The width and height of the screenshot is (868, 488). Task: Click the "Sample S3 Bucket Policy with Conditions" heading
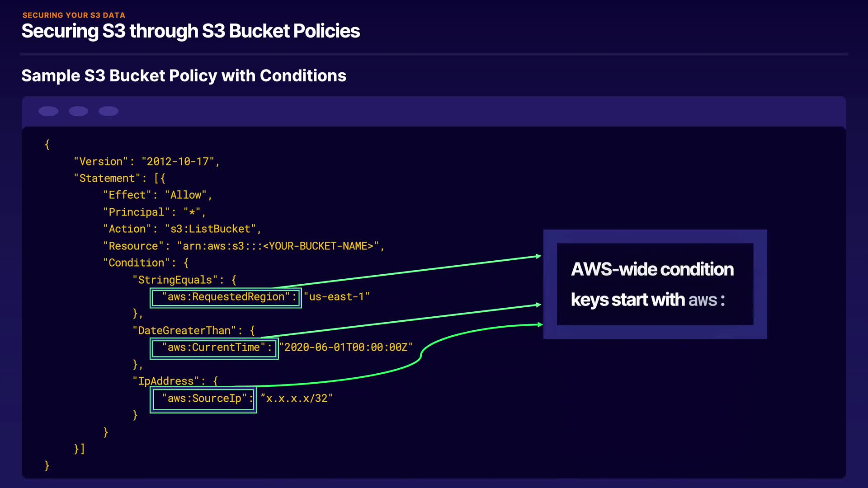(x=184, y=76)
